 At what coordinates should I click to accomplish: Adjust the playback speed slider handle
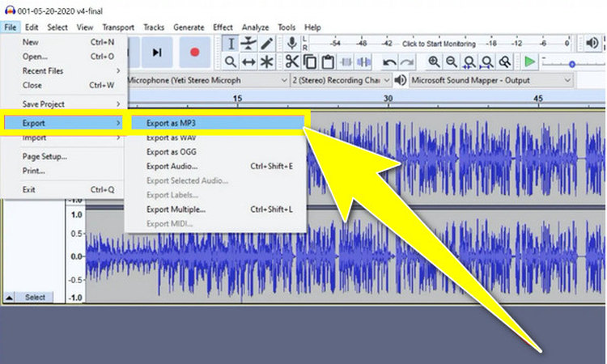click(572, 64)
